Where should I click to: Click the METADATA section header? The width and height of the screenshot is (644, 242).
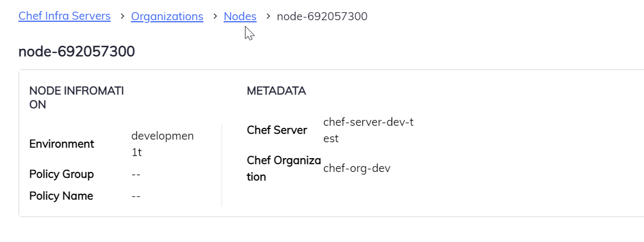pos(276,91)
